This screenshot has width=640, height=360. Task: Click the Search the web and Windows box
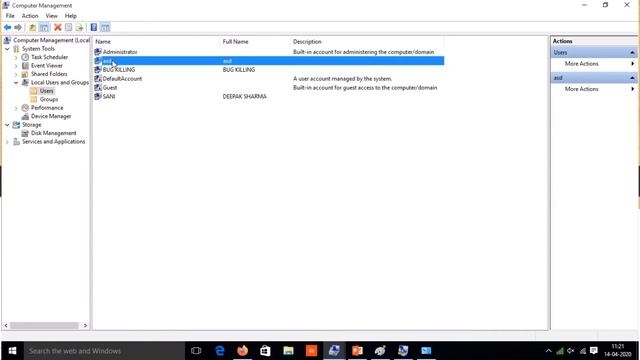[x=104, y=351]
